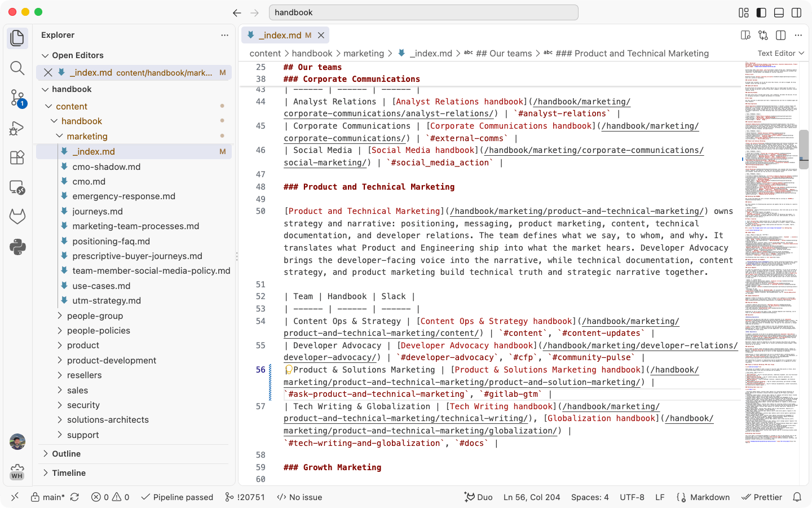Click the notifications bell in status bar
The image size is (812, 508).
pyautogui.click(x=797, y=497)
